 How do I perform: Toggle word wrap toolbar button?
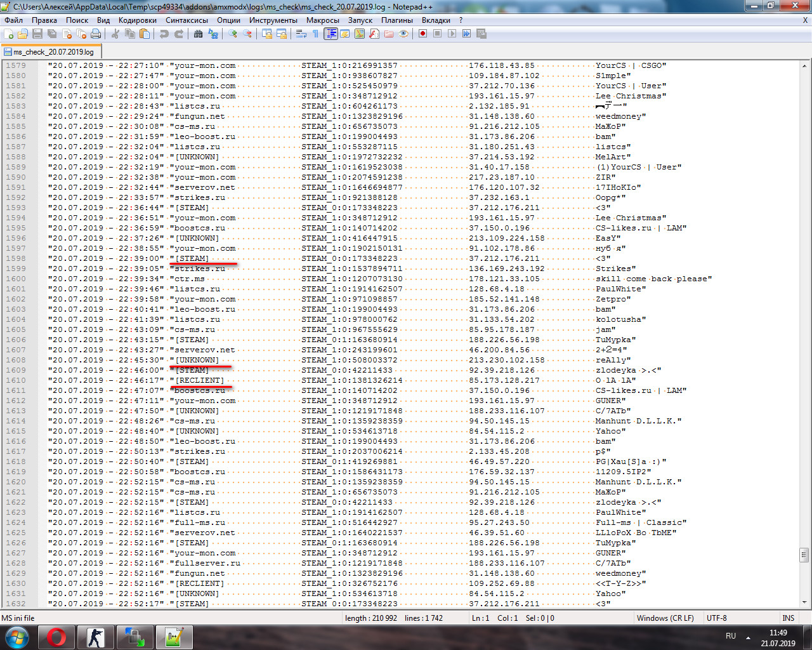click(301, 34)
